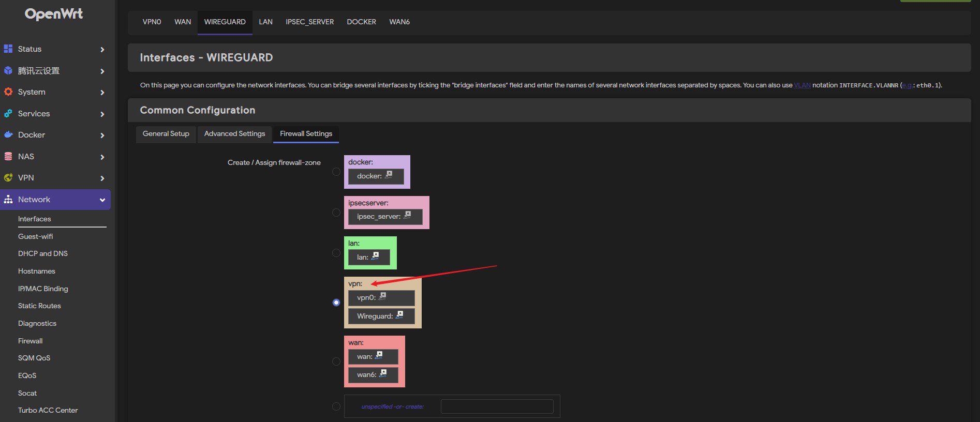Click interface icon next to wan: entry
Viewport: 980px width, 422px height.
379,355
